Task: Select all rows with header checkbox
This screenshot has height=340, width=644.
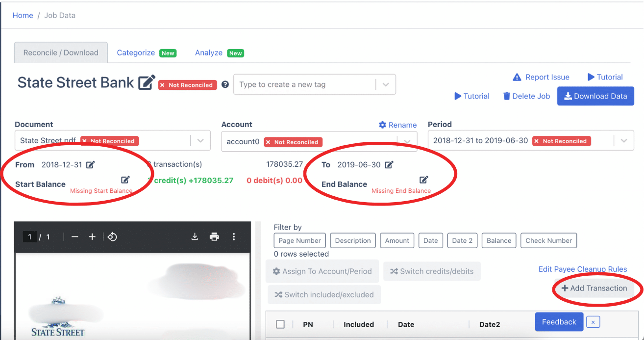Action: [280, 324]
